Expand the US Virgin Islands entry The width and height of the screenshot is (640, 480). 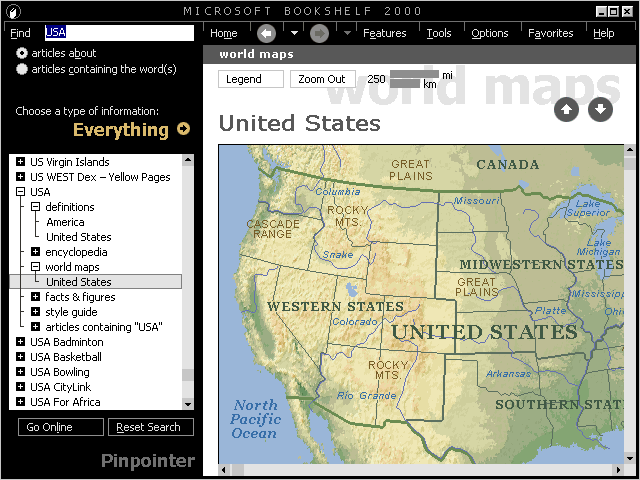point(20,162)
